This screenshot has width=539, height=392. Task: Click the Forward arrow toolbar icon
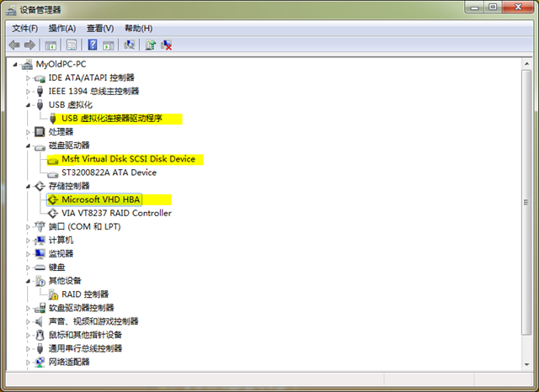point(30,45)
